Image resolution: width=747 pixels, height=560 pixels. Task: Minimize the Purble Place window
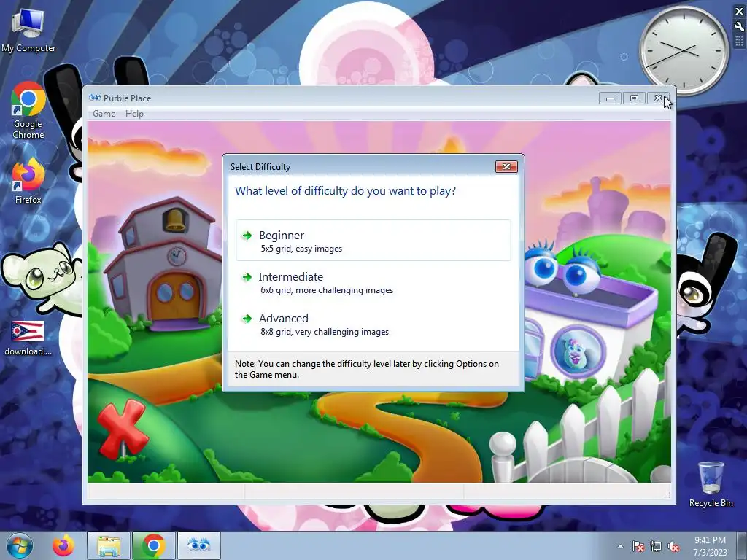pyautogui.click(x=611, y=98)
